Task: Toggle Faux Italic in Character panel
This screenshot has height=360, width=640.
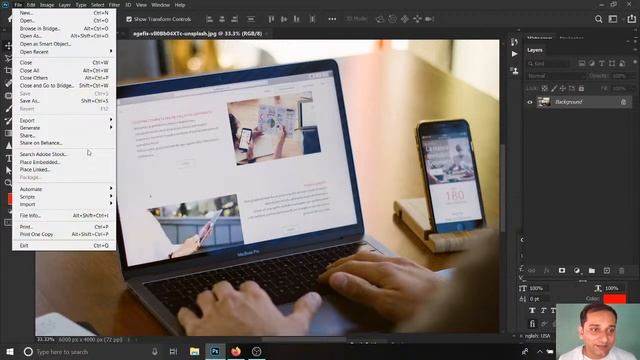Action: click(x=543, y=311)
